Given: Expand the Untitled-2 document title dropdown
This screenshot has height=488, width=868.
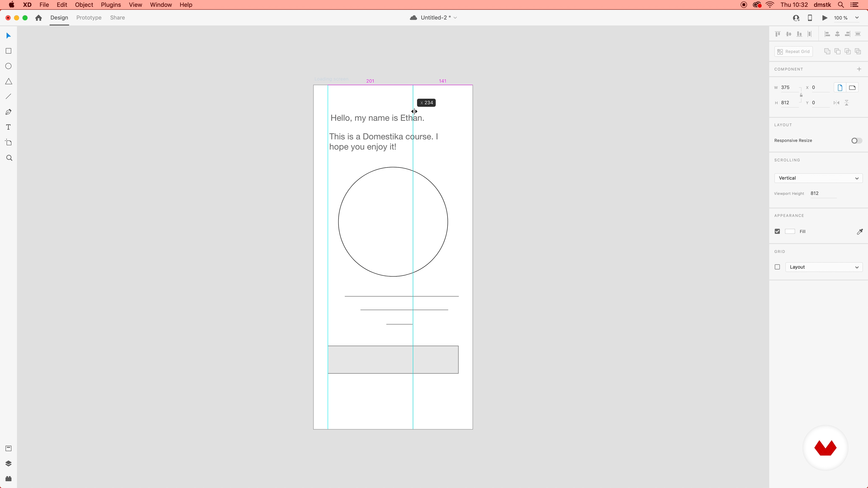Looking at the screenshot, I should tap(455, 18).
